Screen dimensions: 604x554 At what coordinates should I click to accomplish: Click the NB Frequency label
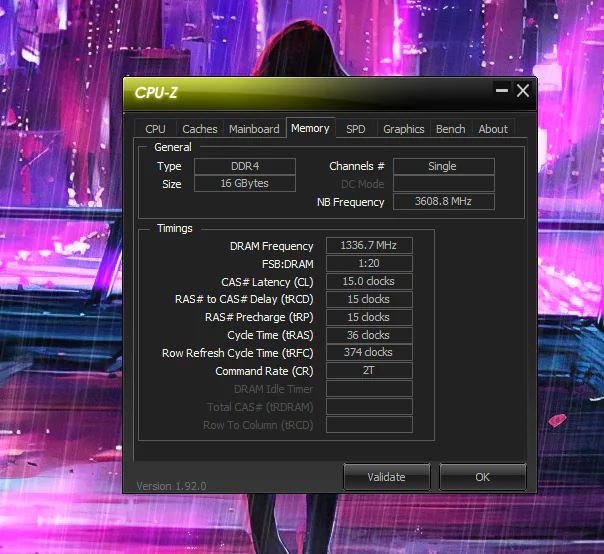[x=351, y=202]
